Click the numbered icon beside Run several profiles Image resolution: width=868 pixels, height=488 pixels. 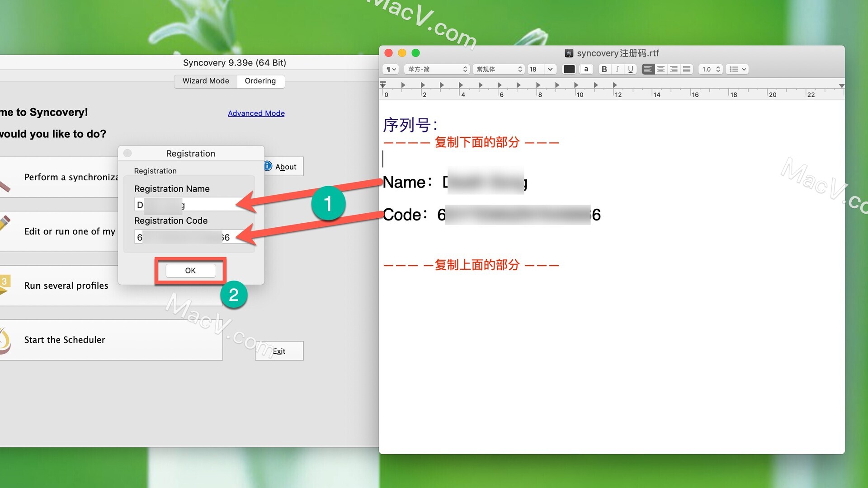tap(5, 285)
